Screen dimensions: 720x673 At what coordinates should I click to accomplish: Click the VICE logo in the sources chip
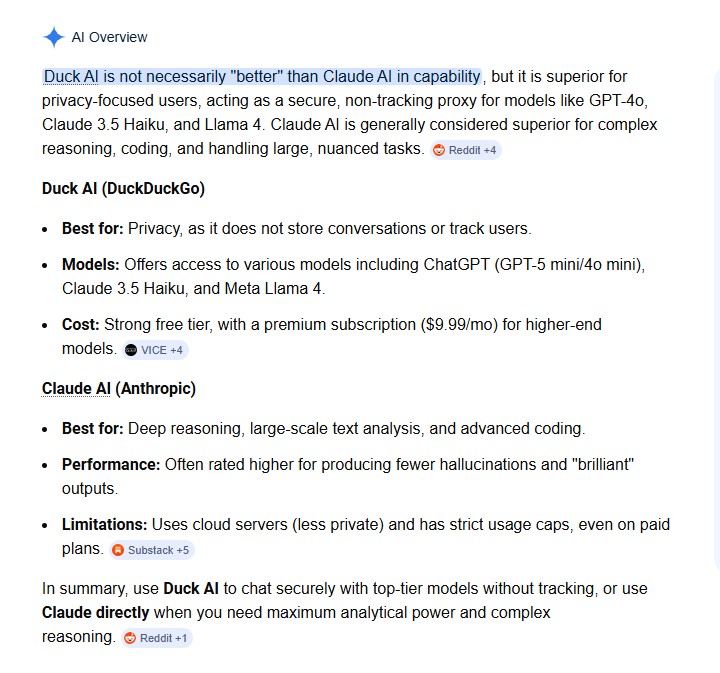pyautogui.click(x=131, y=350)
